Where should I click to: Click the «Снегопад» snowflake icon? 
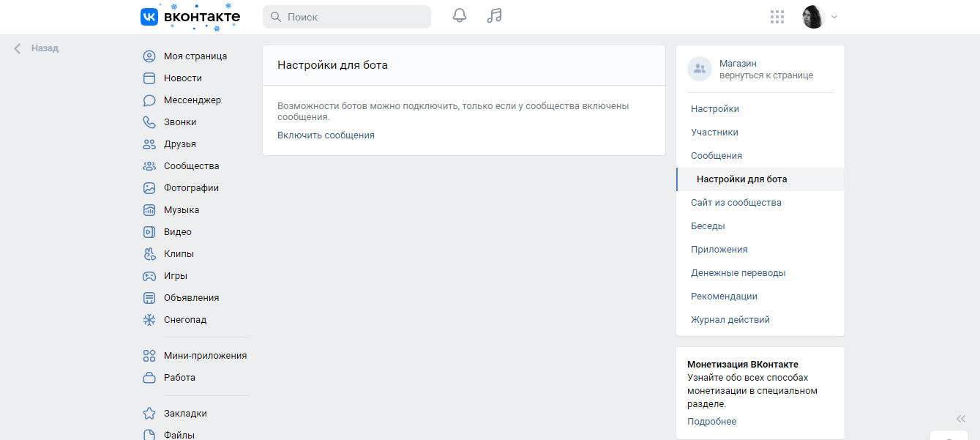(x=149, y=320)
